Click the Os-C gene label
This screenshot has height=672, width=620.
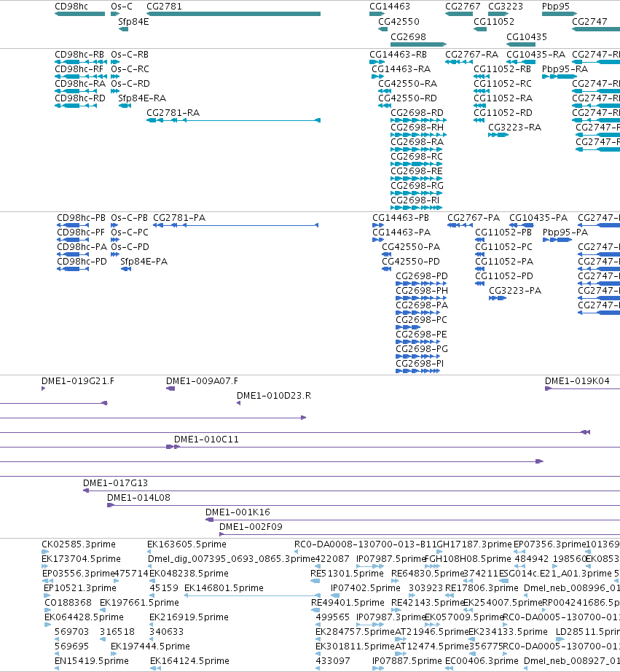tap(122, 7)
